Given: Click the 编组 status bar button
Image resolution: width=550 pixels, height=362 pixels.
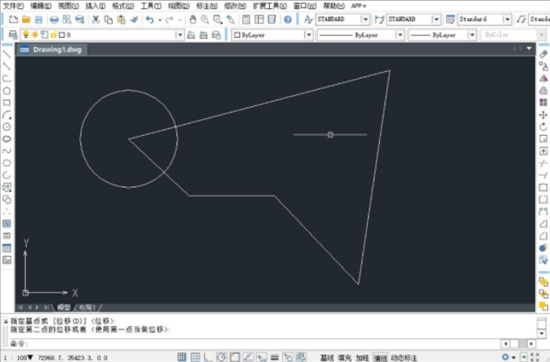Looking at the screenshot, I should pos(380,357).
